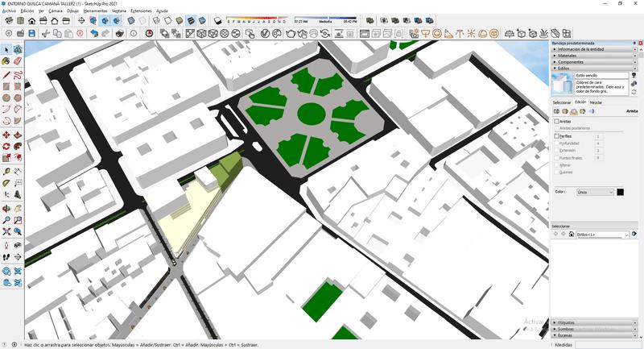The width and height of the screenshot is (644, 349).
Task: Expand the Materiales panel
Action: [x=594, y=56]
